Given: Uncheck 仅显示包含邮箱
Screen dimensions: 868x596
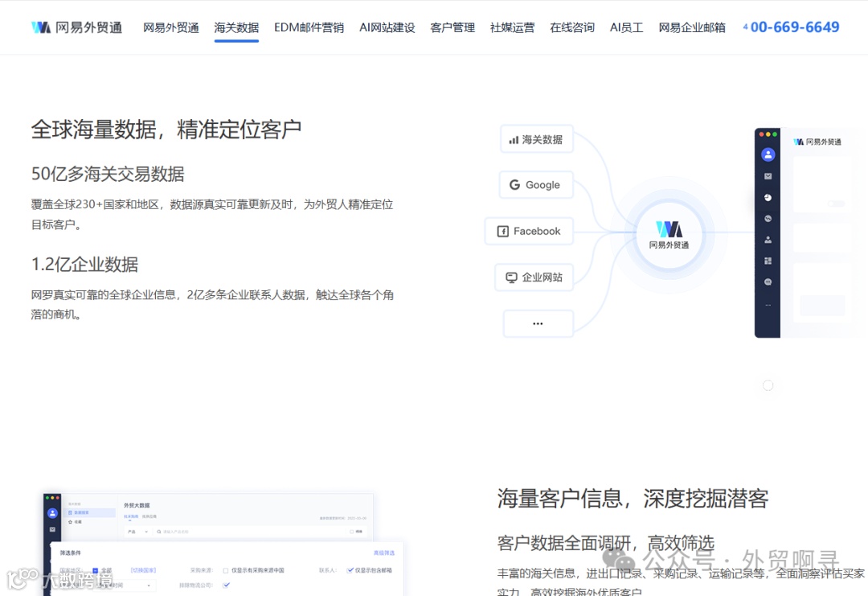Looking at the screenshot, I should tap(350, 570).
